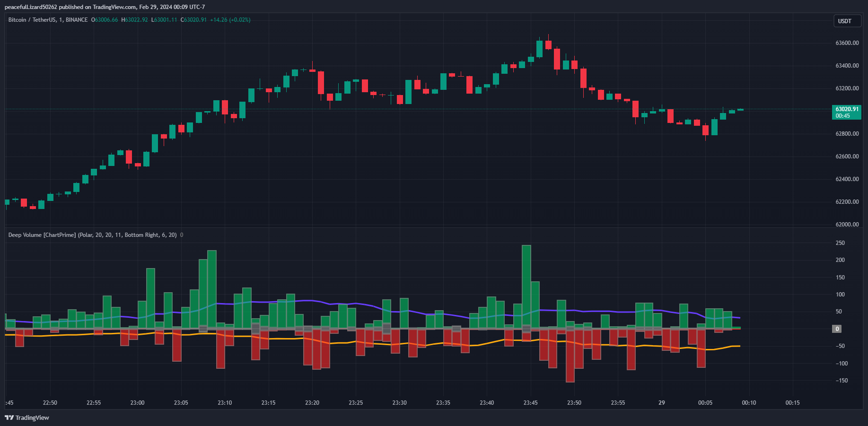Click the close price value C63020.91

click(x=193, y=20)
